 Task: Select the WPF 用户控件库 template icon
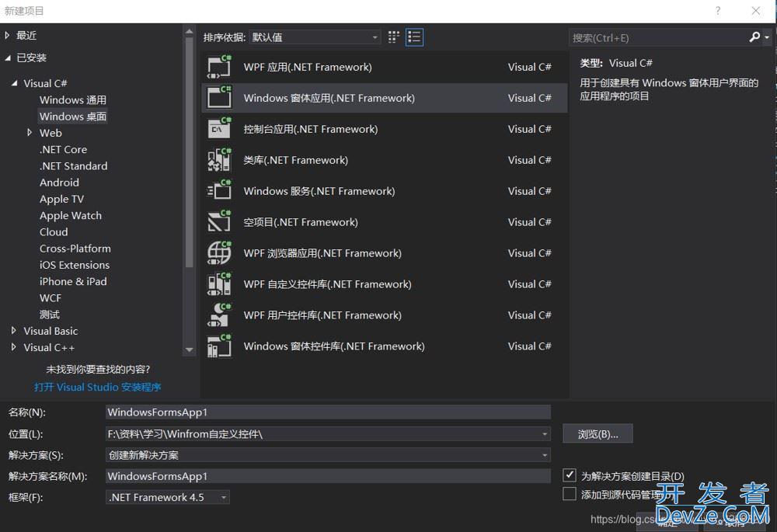tap(219, 315)
